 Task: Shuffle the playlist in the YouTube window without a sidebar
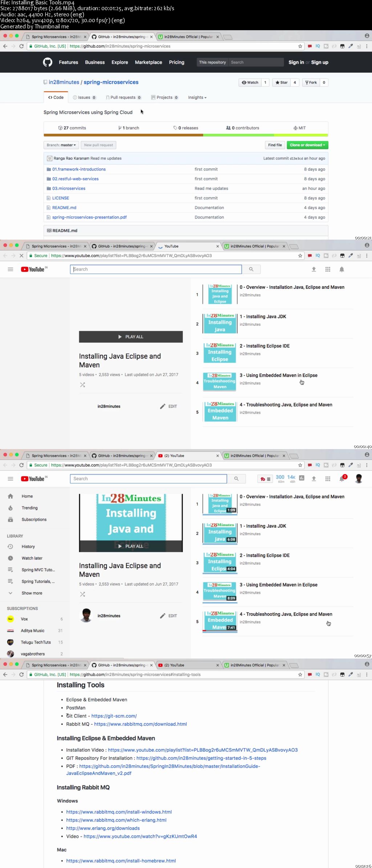(82, 385)
